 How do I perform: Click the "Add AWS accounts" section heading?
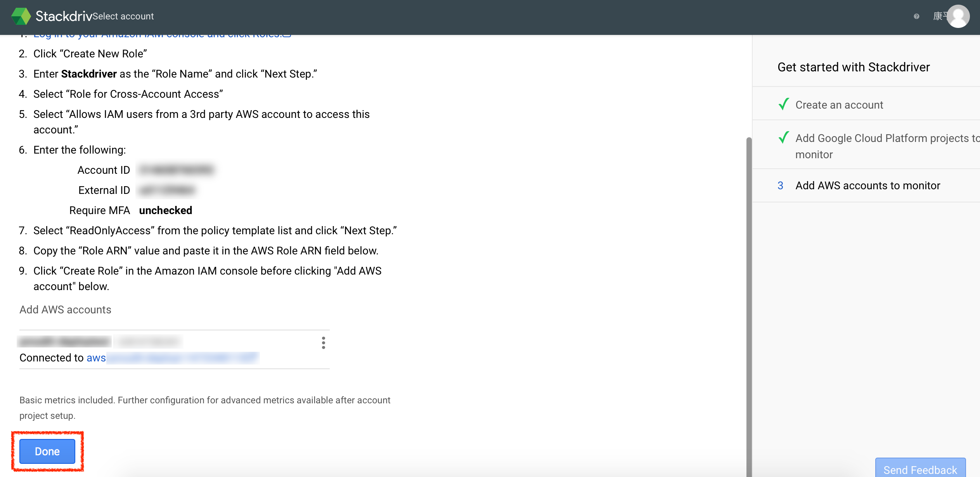(65, 309)
